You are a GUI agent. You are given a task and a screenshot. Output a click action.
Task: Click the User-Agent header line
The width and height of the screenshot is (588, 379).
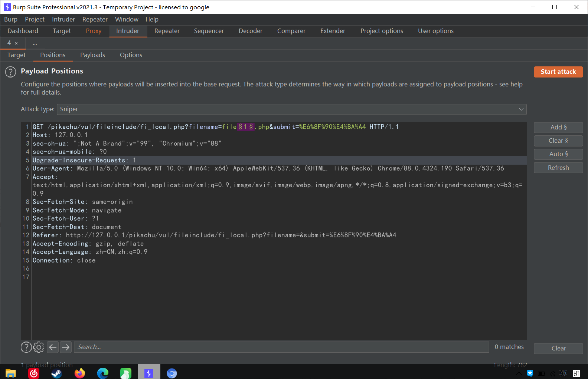[x=268, y=169]
